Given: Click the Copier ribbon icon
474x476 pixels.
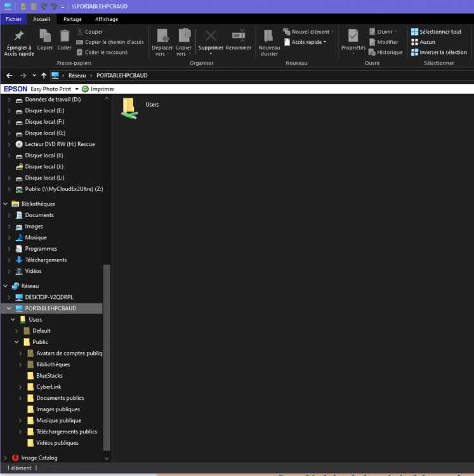Looking at the screenshot, I should (x=45, y=36).
